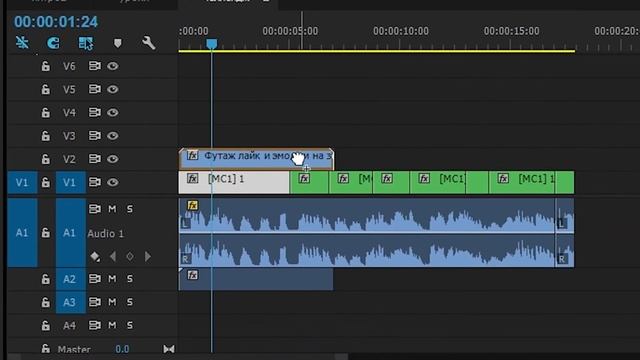Mute track A4
This screenshot has height=360, width=640.
point(112,325)
